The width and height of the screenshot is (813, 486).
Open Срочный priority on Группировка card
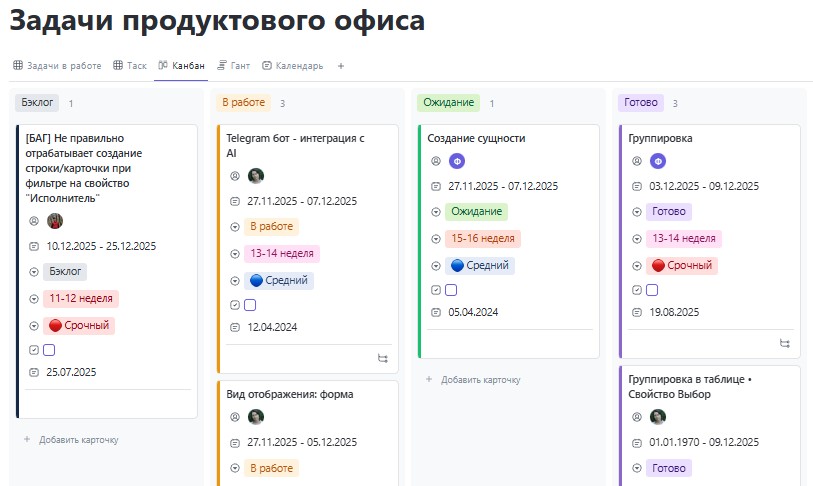[x=682, y=265]
